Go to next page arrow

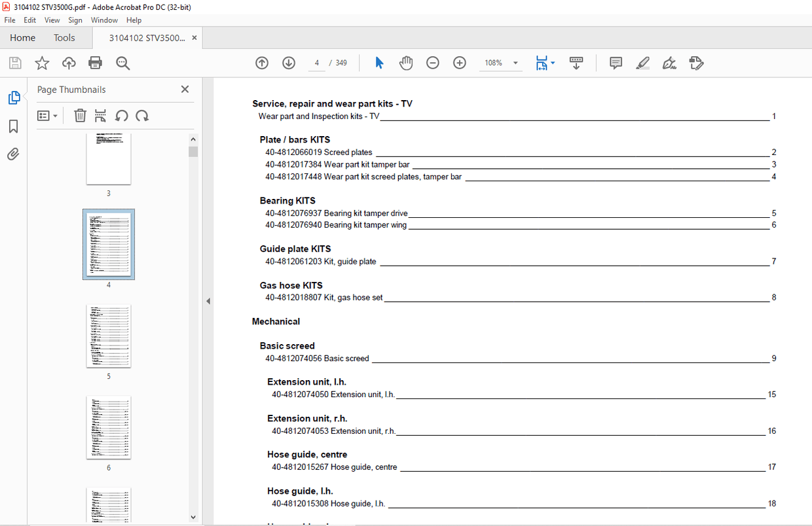click(289, 63)
